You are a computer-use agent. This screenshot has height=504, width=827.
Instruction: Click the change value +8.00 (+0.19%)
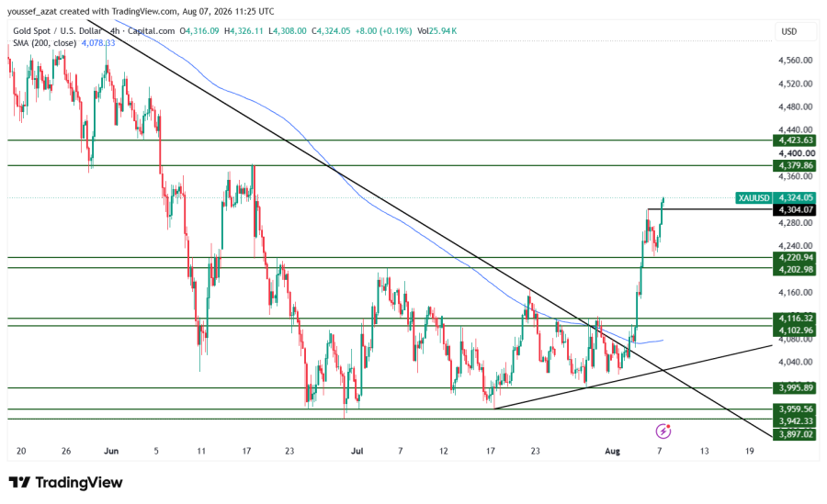(x=383, y=31)
